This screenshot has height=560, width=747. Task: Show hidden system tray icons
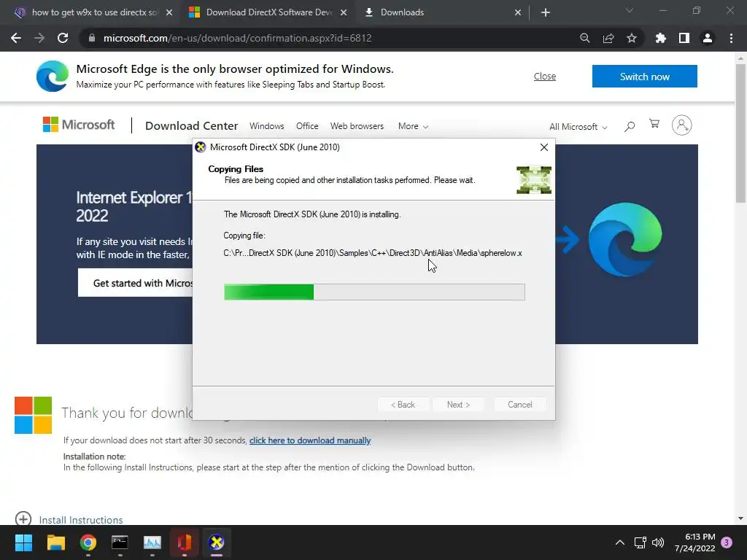(620, 542)
